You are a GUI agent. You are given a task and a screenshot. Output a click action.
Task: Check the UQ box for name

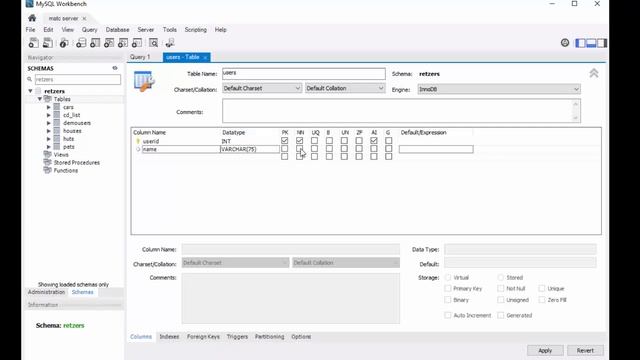pos(314,149)
